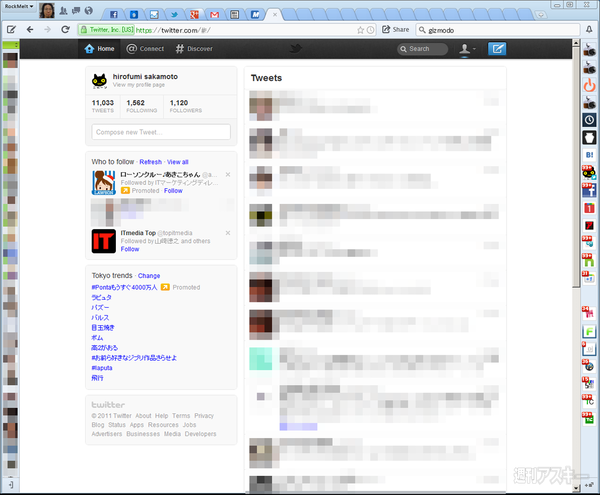Follow the promoted Lawson account
This screenshot has height=495, width=600.
click(173, 191)
